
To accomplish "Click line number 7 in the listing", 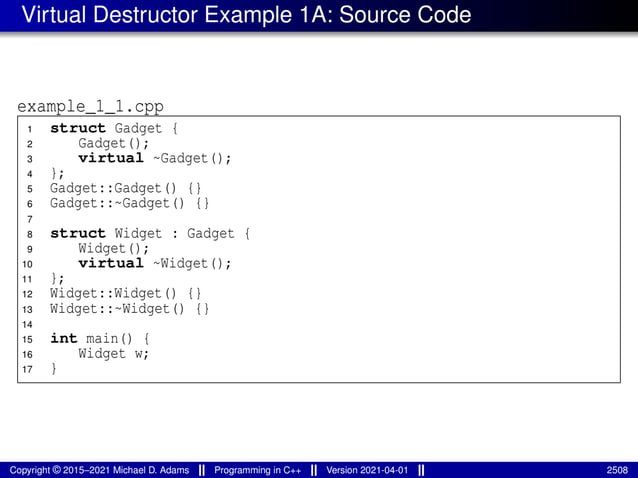I will pyautogui.click(x=30, y=219).
